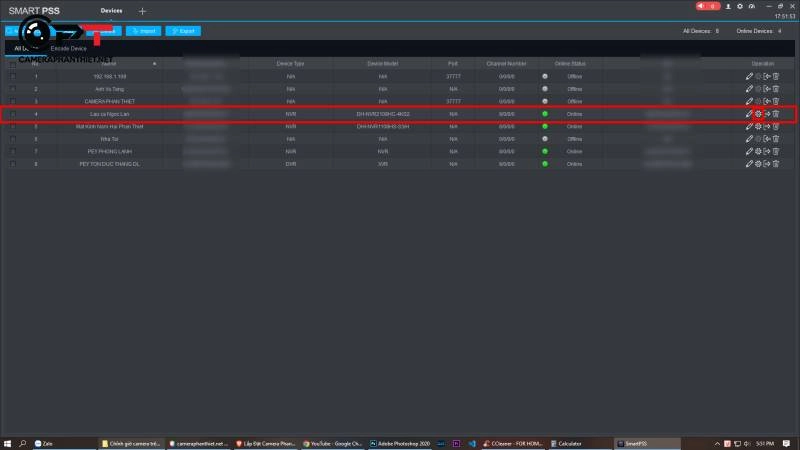Log out of the 192.168.1.108 device
Viewport: 800px width, 450px height.
[767, 76]
